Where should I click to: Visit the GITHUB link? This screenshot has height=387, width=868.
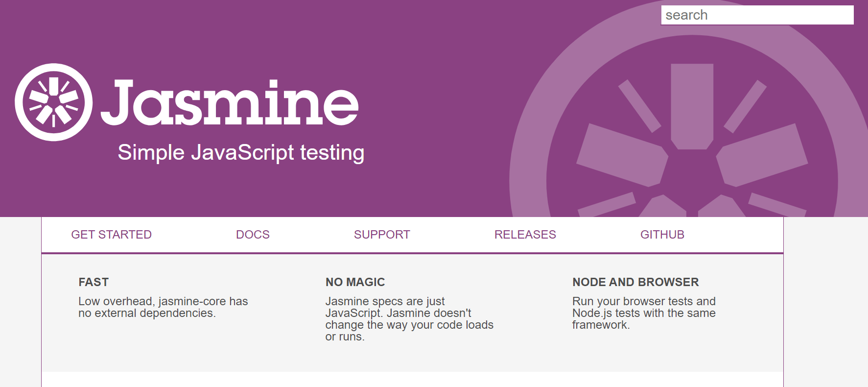tap(662, 235)
